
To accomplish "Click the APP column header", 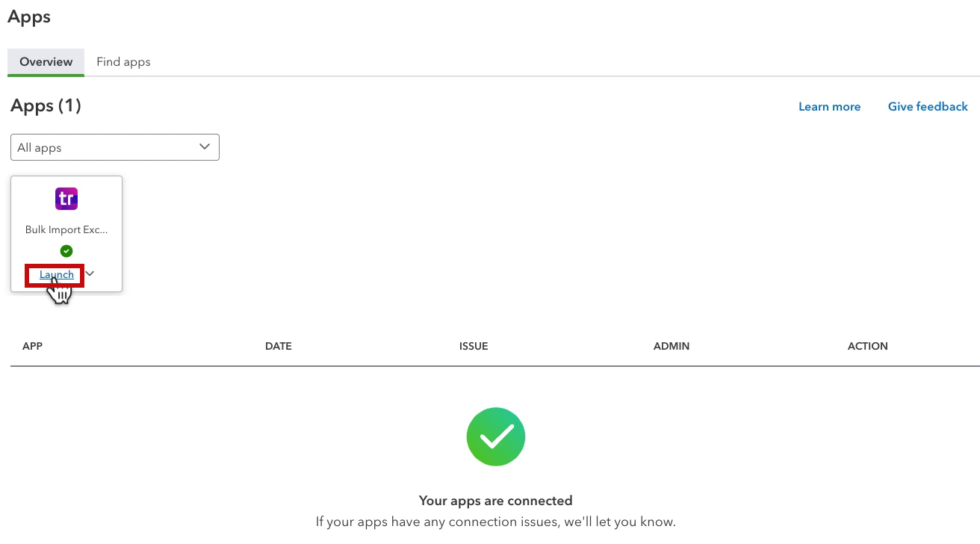I will (32, 346).
